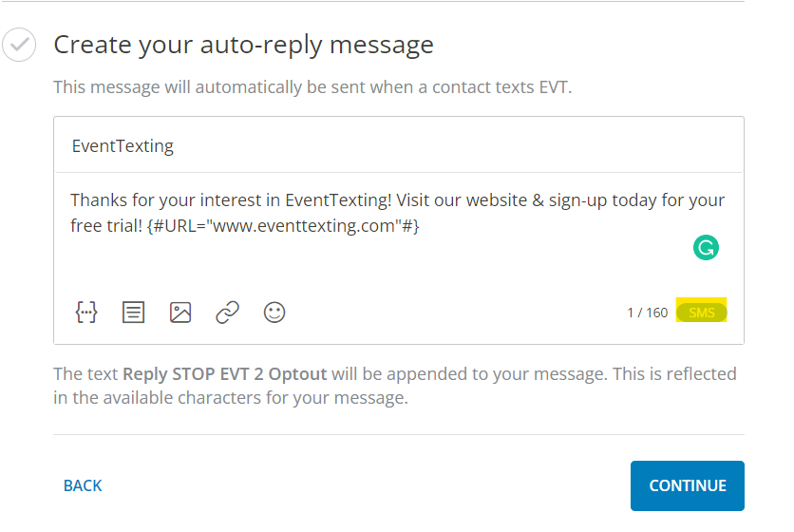Click the 'contact texts EVT' description line
794x532 pixels.
point(312,87)
